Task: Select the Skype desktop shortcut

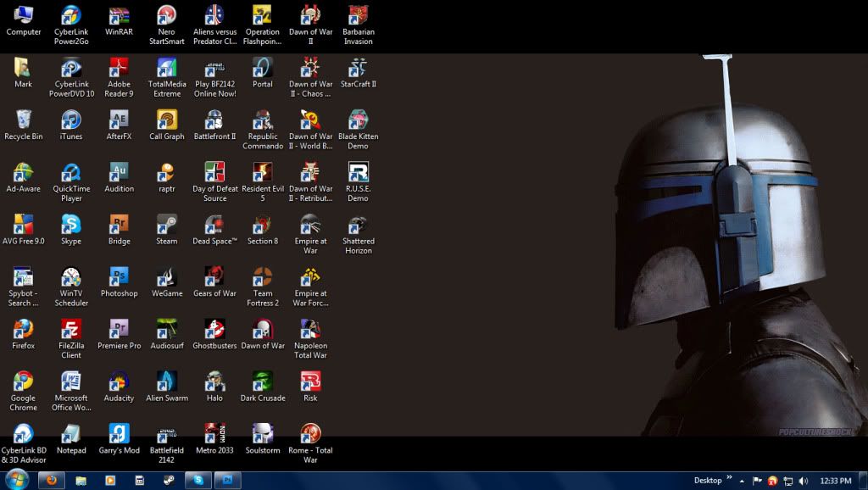Action: (x=71, y=230)
